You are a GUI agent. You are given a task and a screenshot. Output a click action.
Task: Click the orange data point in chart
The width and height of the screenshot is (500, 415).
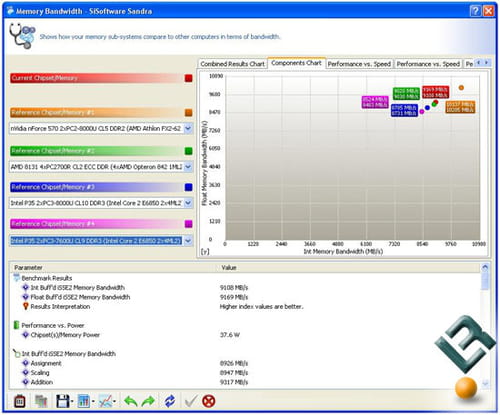[461, 88]
